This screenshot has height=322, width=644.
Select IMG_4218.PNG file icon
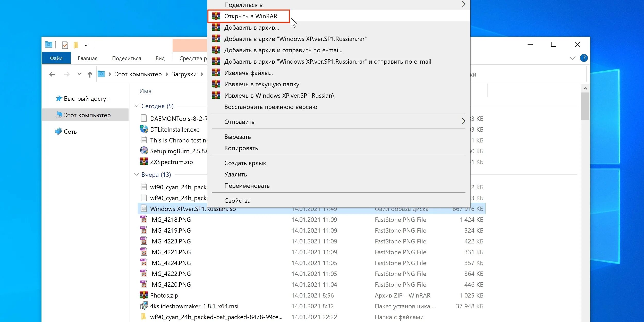144,219
